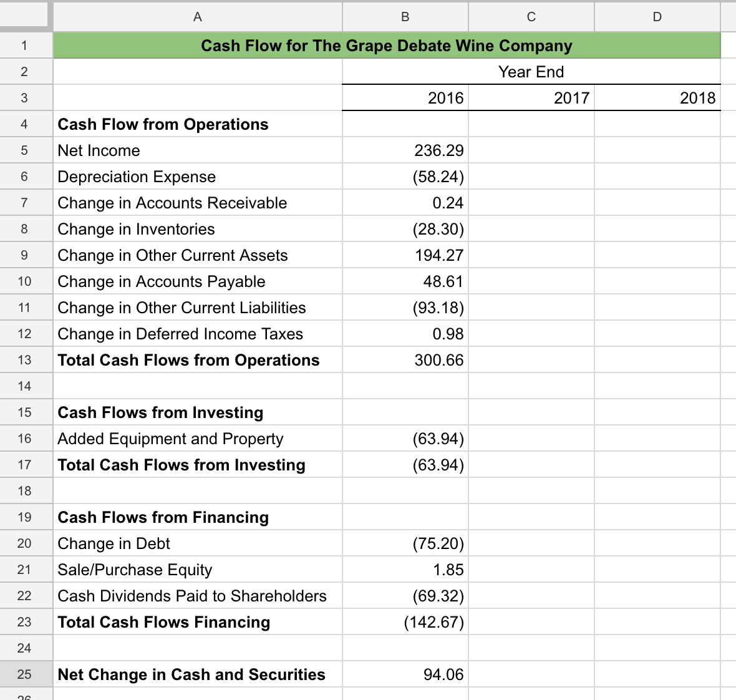Select the Accounts Payable value 48.61
This screenshot has width=736, height=700.
(405, 282)
